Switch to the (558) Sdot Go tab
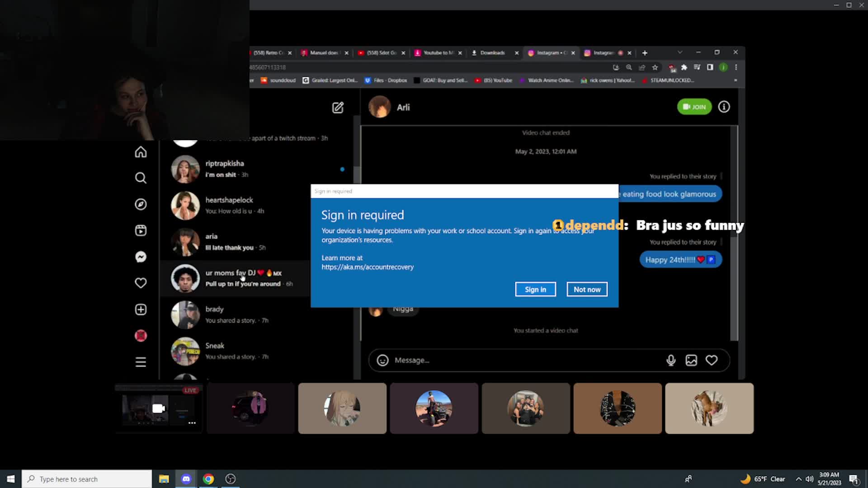The width and height of the screenshot is (868, 488). click(381, 53)
